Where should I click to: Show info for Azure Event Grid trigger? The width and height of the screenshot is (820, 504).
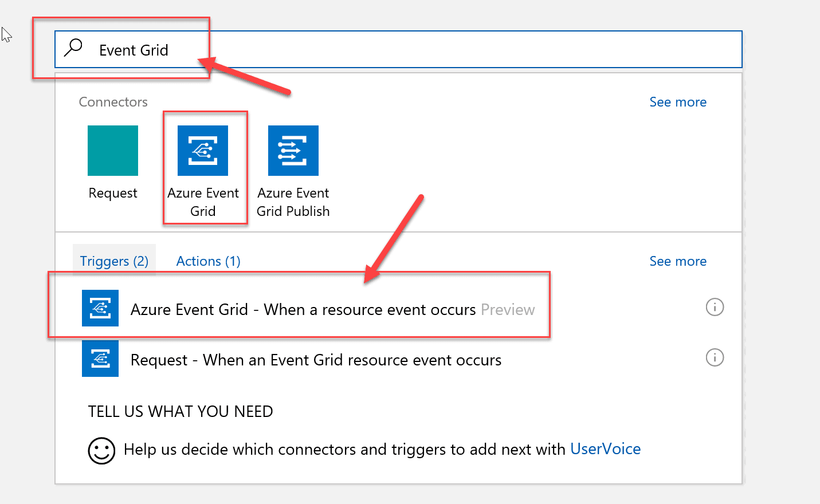click(715, 307)
